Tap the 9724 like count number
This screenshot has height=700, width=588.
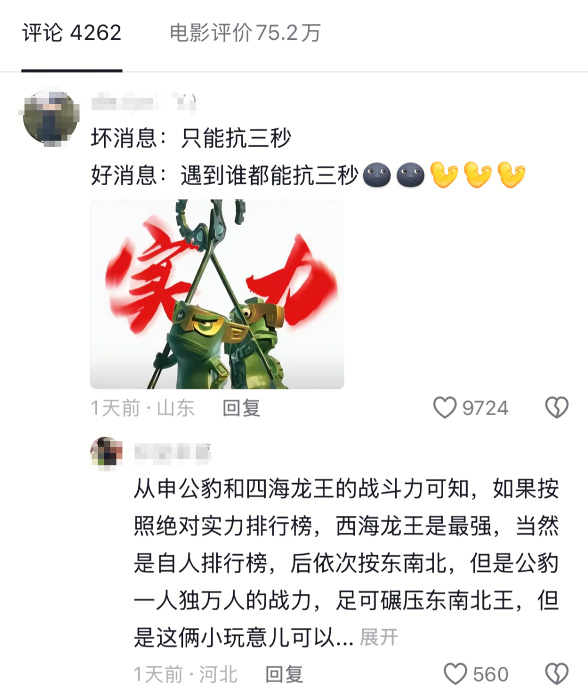pyautogui.click(x=485, y=408)
